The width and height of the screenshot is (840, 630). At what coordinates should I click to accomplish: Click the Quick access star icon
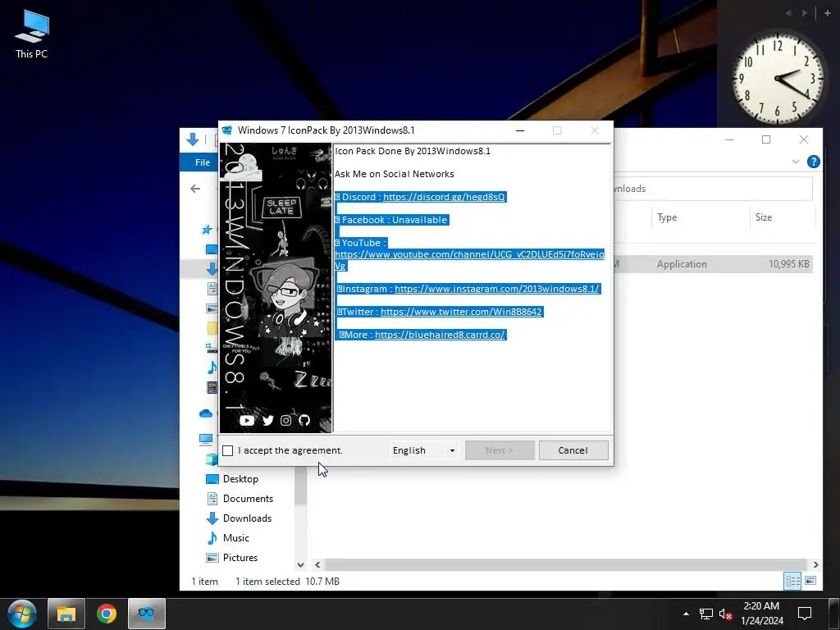(207, 230)
